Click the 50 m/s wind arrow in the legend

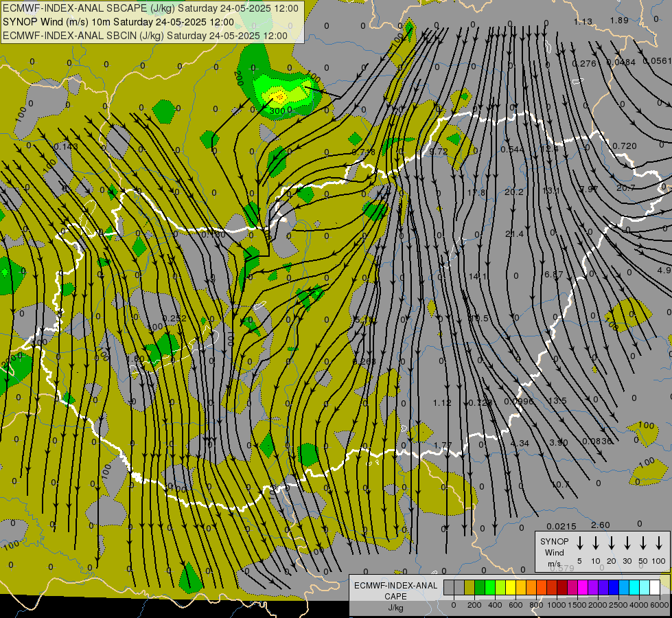pos(643,543)
